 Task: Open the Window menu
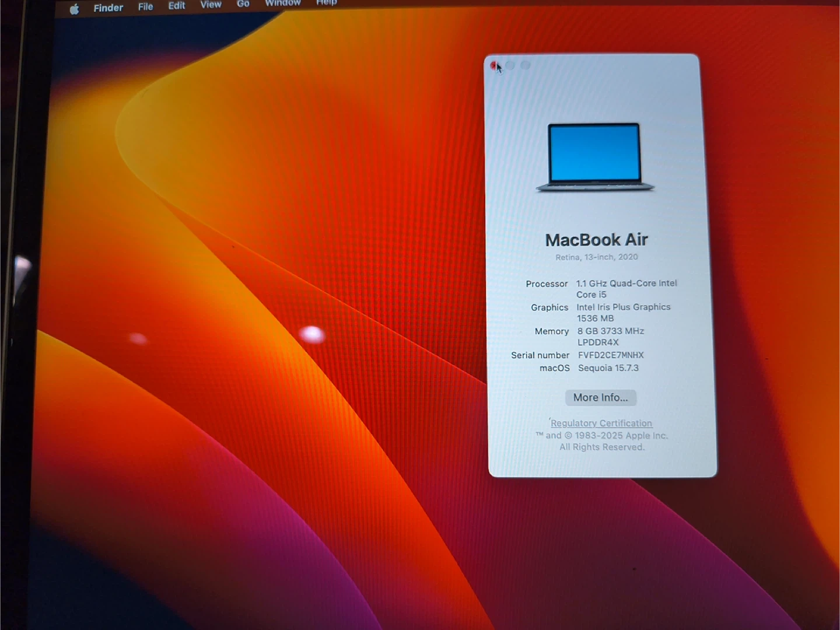[x=283, y=3]
